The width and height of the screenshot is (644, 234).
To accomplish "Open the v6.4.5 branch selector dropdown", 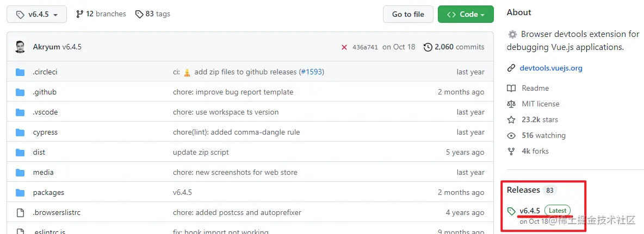I will pos(36,14).
